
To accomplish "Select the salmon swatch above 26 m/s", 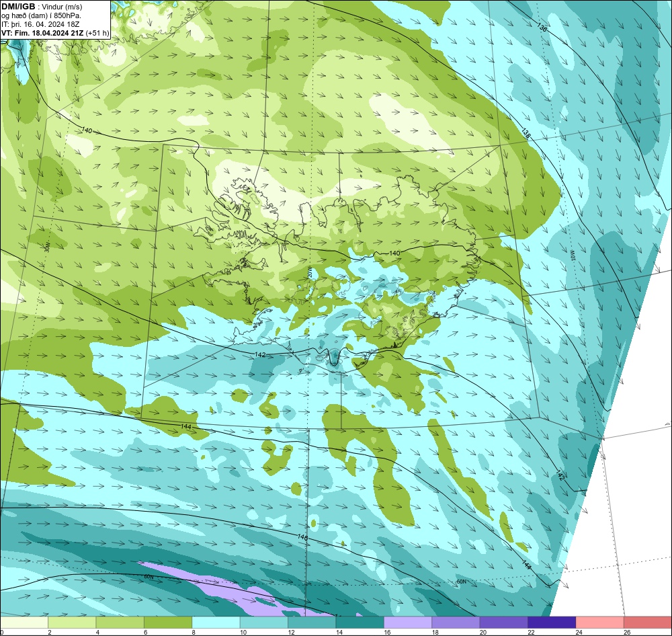I will point(648,622).
